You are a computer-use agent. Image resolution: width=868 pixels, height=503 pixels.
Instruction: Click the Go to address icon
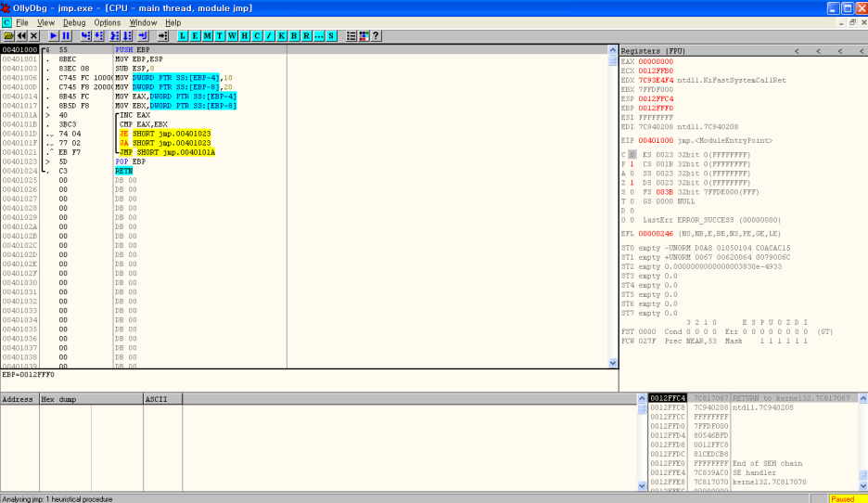point(163,36)
